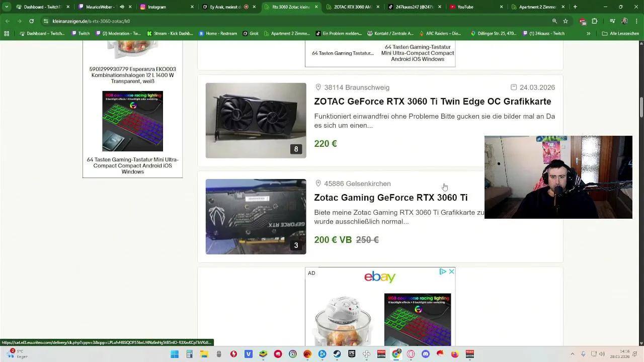Open Discord from the taskbar
The image size is (644, 362).
click(x=425, y=354)
